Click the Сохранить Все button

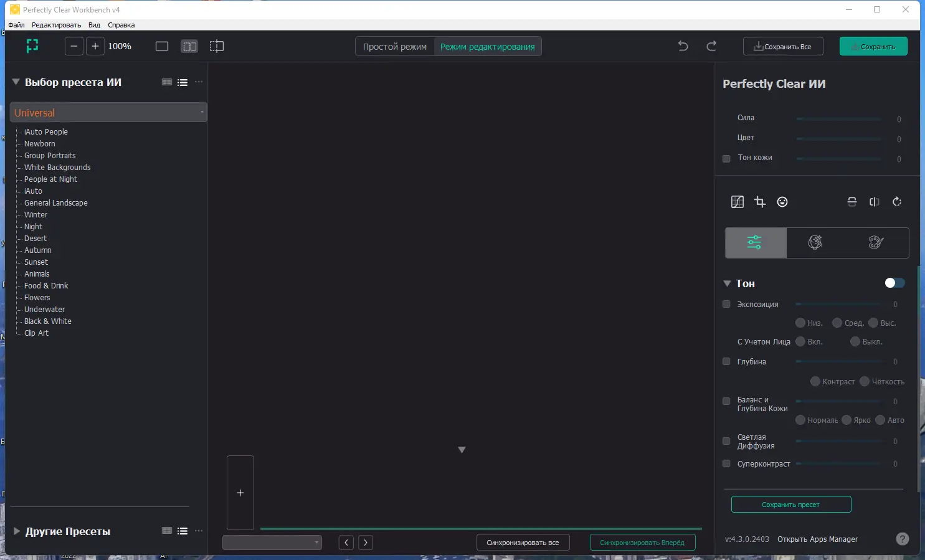tap(783, 46)
